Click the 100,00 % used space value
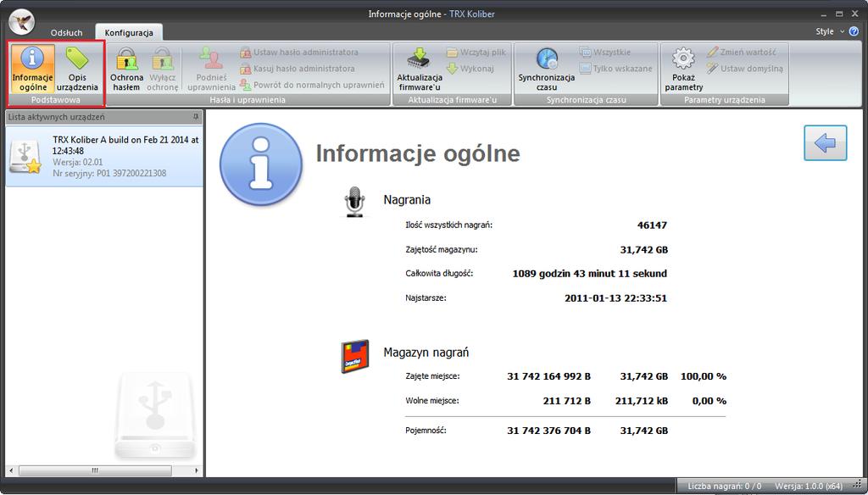The image size is (868, 495). (x=703, y=376)
